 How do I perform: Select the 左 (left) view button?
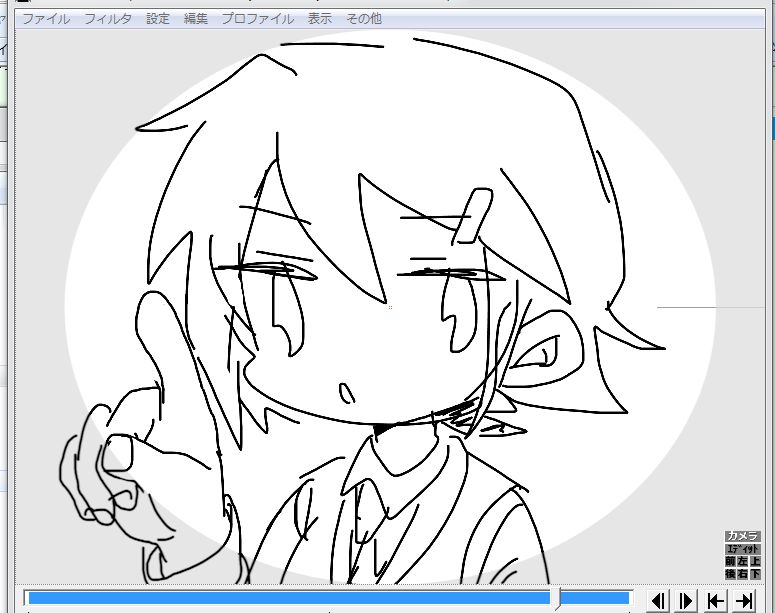(743, 562)
